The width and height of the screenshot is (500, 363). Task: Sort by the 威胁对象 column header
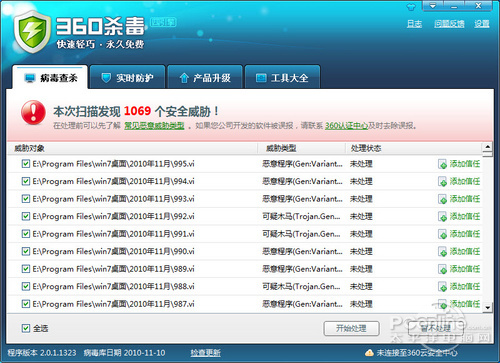coord(132,148)
